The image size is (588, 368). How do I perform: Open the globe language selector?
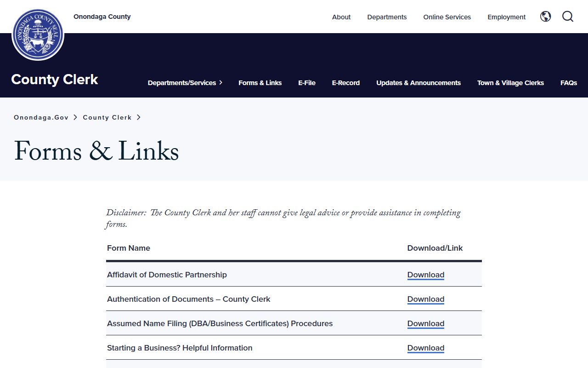point(545,17)
